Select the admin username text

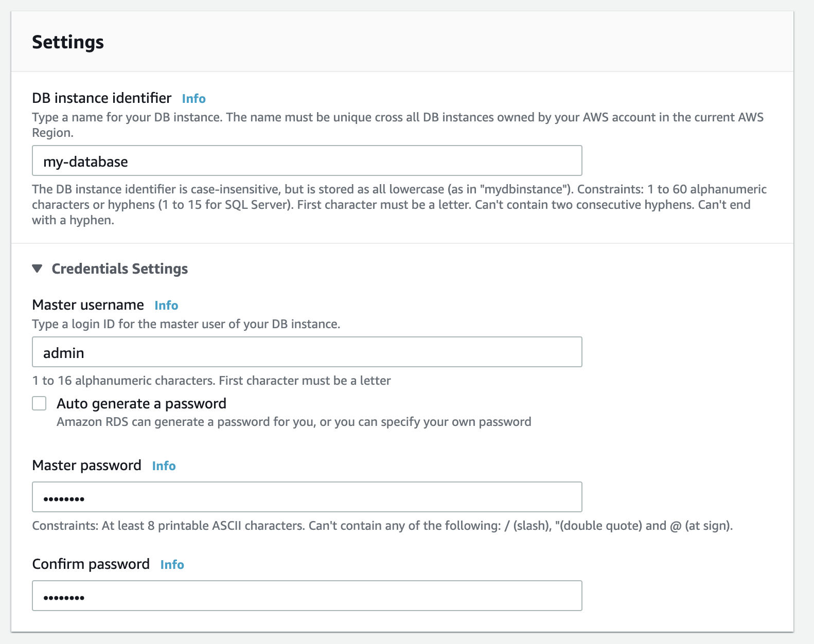64,352
